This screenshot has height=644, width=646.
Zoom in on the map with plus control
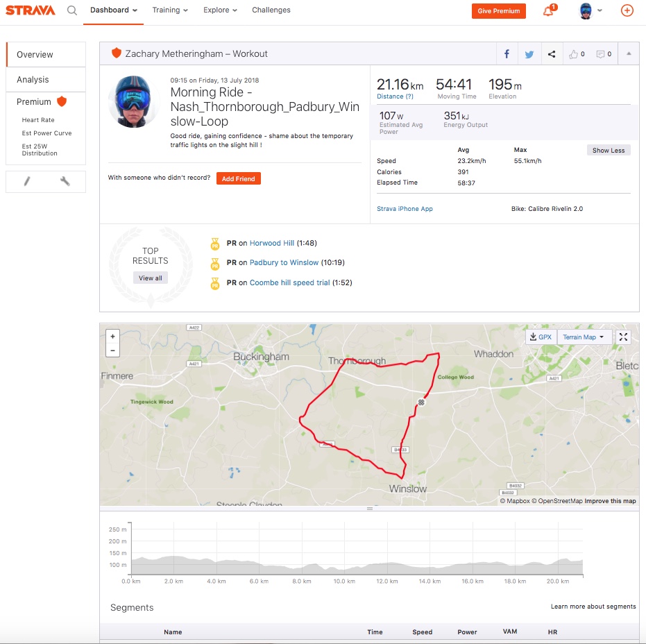112,336
